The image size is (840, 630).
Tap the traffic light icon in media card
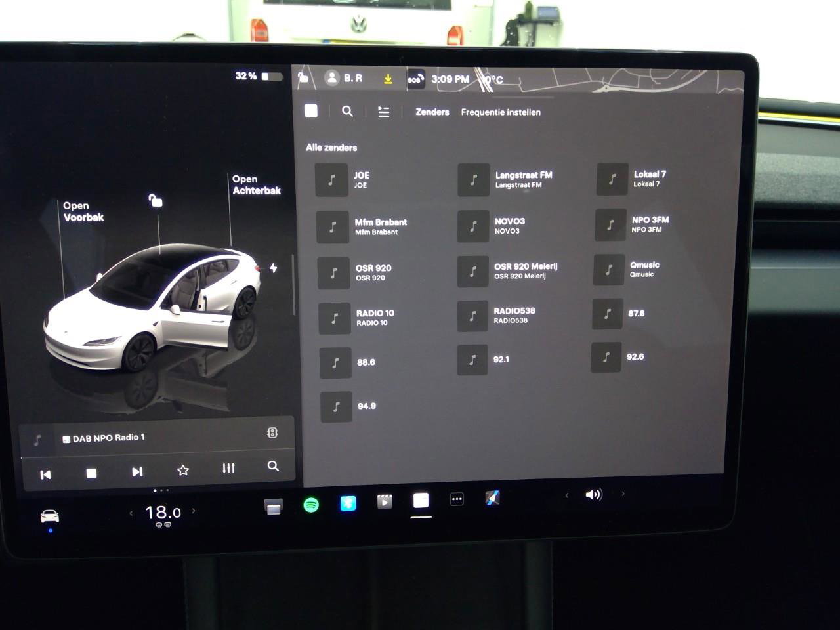click(272, 433)
